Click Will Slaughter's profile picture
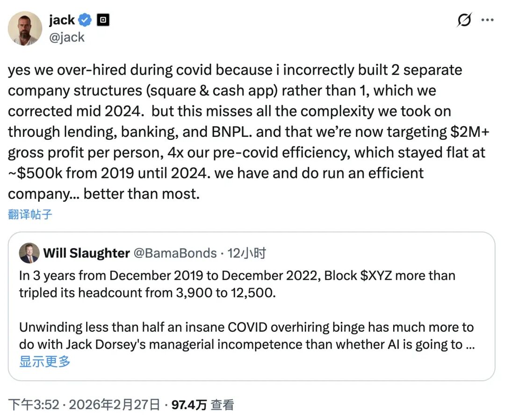Viewport: 505px width, 420px height. coord(29,253)
